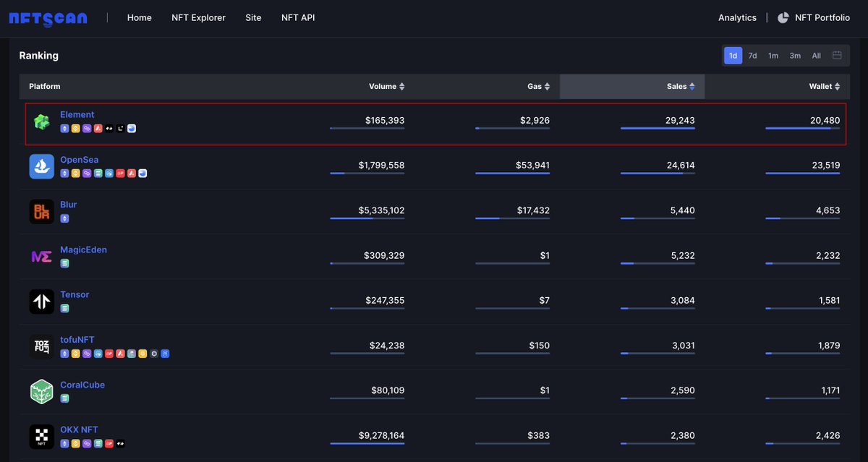This screenshot has width=868, height=462.
Task: Click the Tensor arrows logo
Action: (42, 301)
